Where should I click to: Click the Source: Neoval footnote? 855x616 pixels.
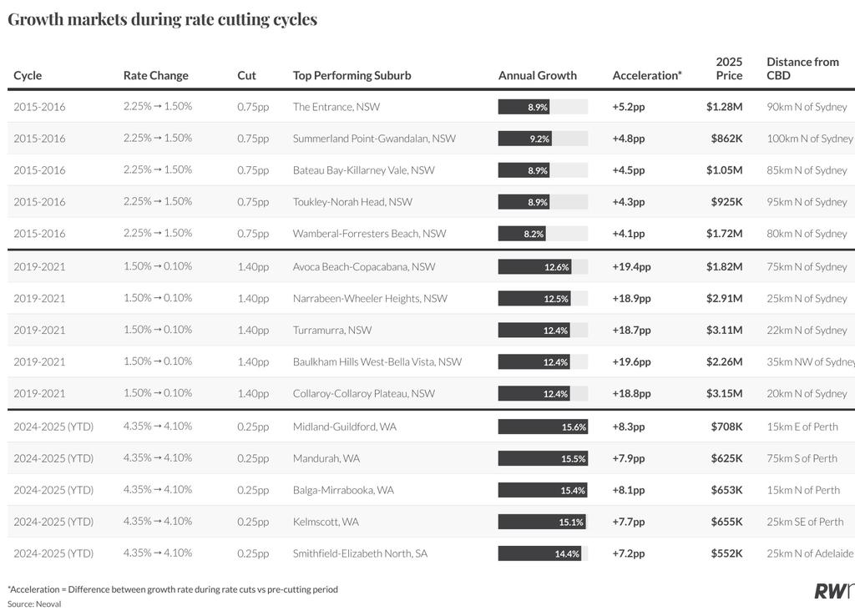(34, 604)
